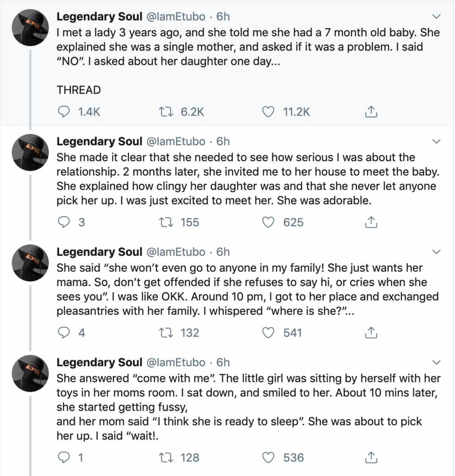Like the tweet with 536 likes

coord(267,457)
